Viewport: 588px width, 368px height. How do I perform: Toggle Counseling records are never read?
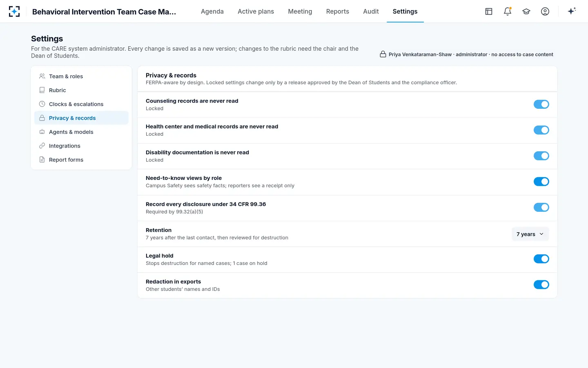[x=541, y=104]
